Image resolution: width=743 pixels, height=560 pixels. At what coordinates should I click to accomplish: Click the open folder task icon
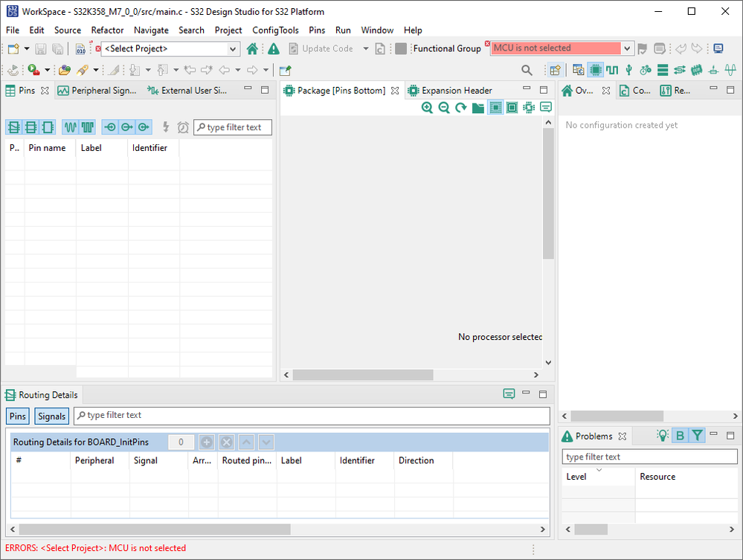[65, 70]
